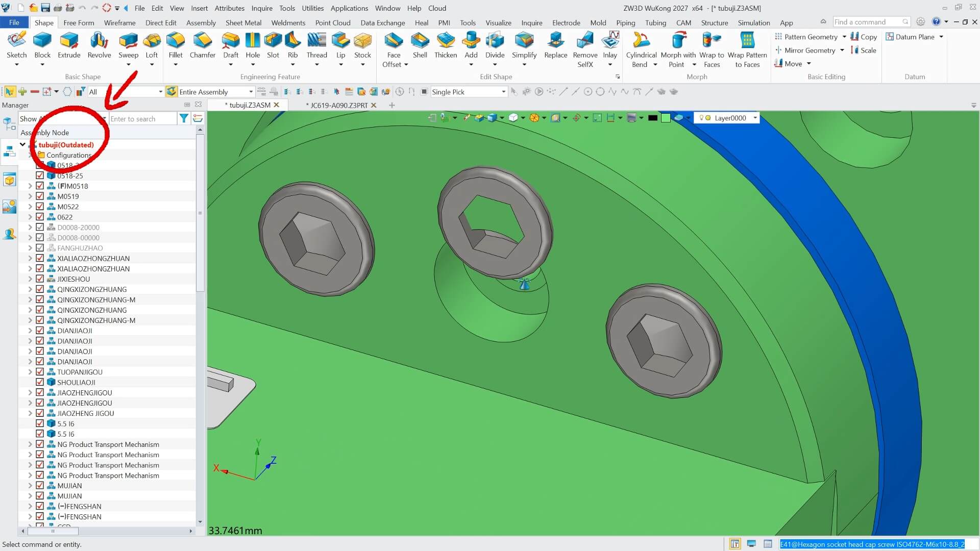
Task: Open the Datum Plane dropdown arrow
Action: point(941,37)
